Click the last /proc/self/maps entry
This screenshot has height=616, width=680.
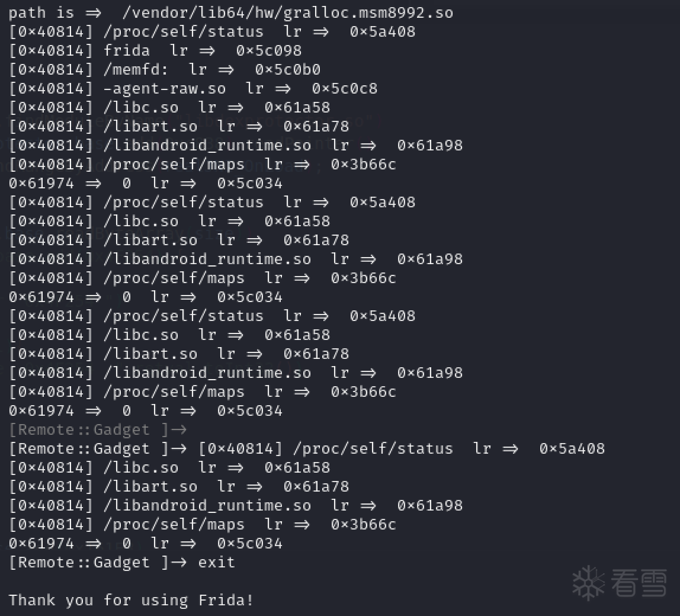pos(174,524)
